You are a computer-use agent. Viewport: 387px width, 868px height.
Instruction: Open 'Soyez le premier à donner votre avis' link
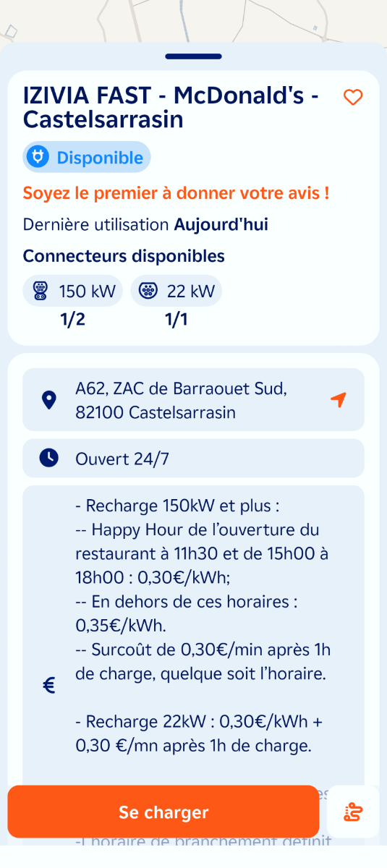pos(176,193)
